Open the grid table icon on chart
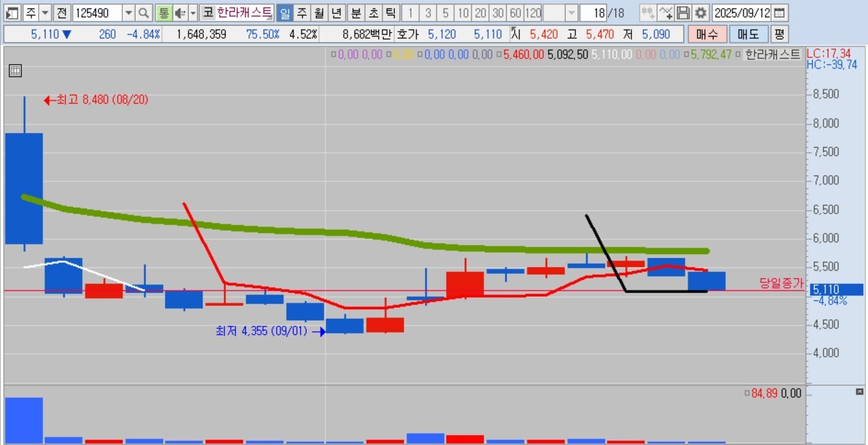The image size is (868, 445). pyautogui.click(x=15, y=70)
